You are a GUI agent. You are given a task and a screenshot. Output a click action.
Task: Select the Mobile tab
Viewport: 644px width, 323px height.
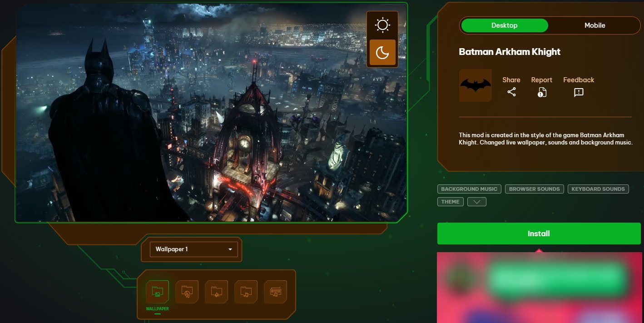[594, 25]
